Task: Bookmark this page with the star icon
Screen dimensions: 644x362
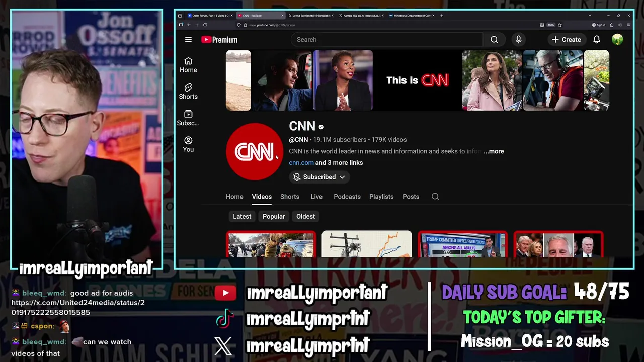Action: point(560,25)
